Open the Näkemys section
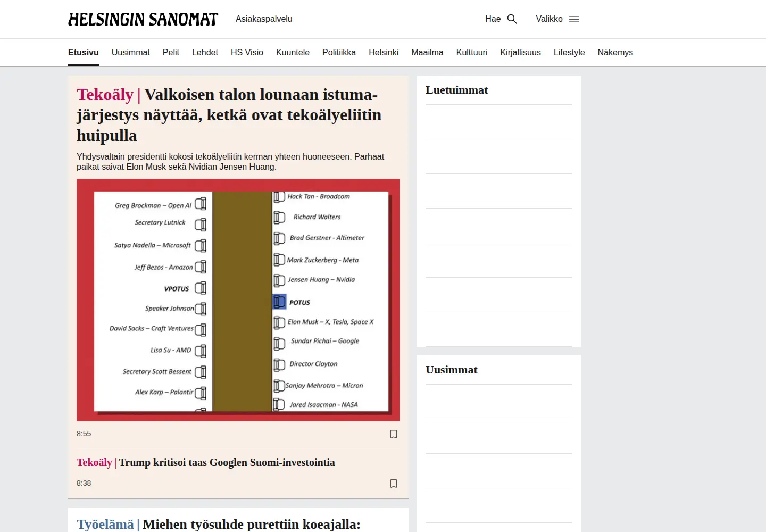Screen dimensions: 766x532 coord(615,52)
